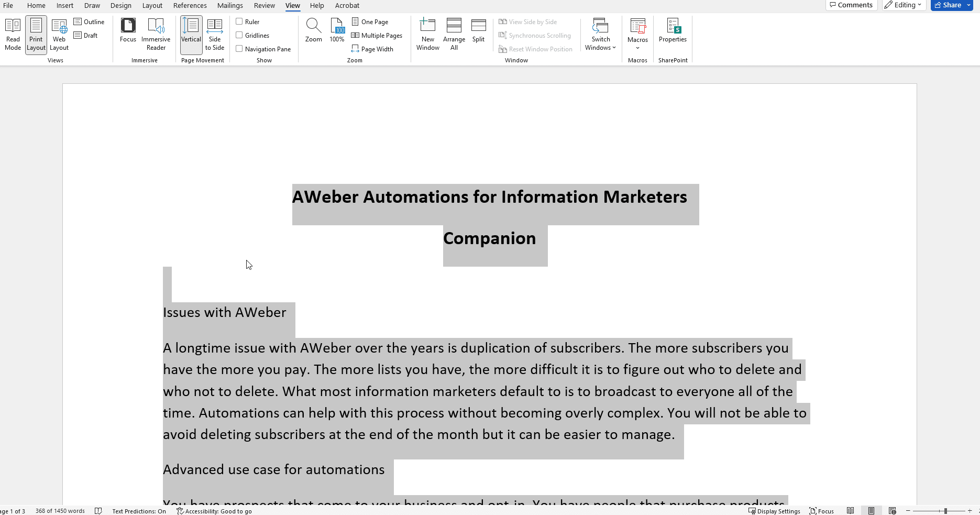Open Display Settings in the status bar
The width and height of the screenshot is (980, 515).
coord(774,511)
